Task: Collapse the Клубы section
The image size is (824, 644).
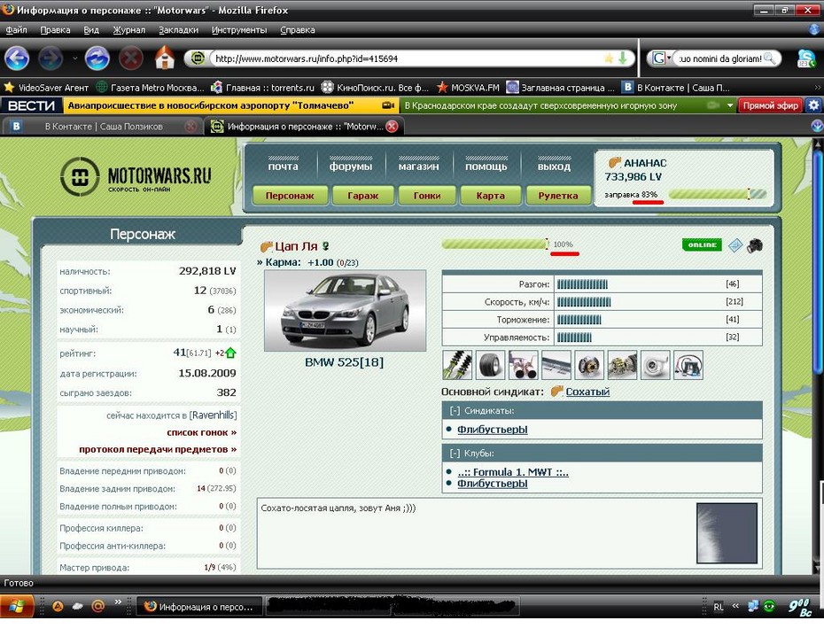Action: click(455, 454)
